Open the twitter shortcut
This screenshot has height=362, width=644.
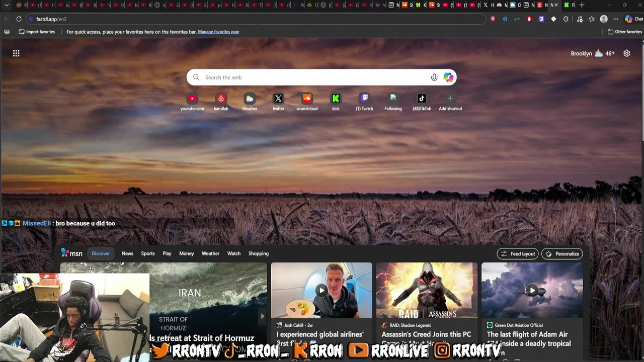[278, 102]
